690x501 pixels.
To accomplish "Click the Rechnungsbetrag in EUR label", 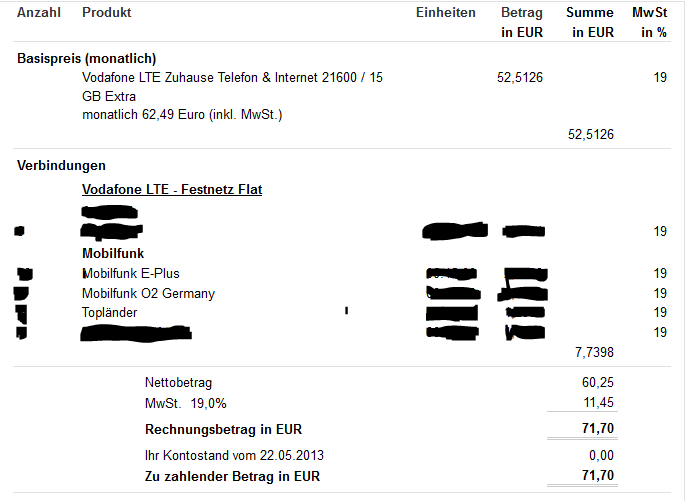I will coord(224,429).
